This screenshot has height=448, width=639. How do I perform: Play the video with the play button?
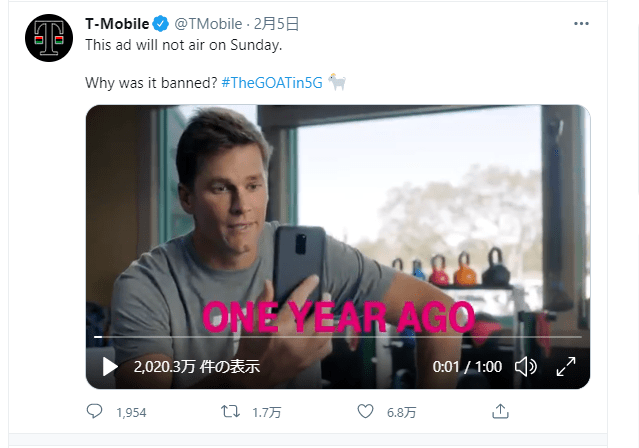(x=110, y=366)
